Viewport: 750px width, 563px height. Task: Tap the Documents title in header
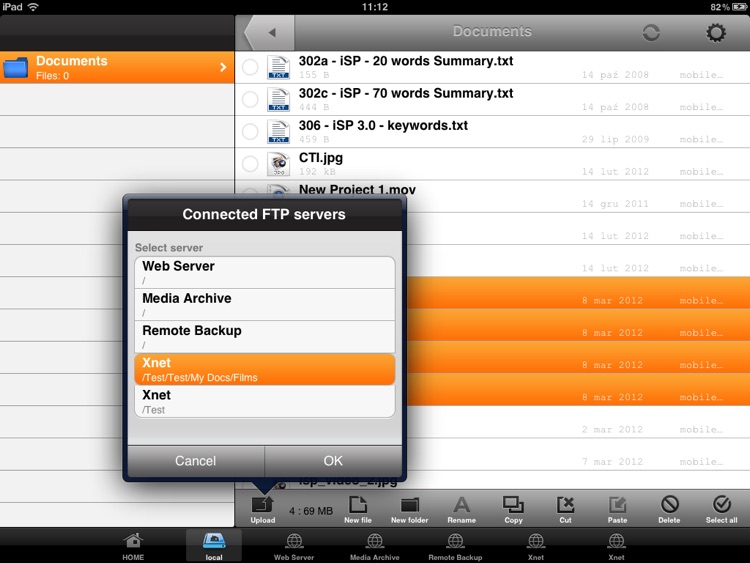492,32
